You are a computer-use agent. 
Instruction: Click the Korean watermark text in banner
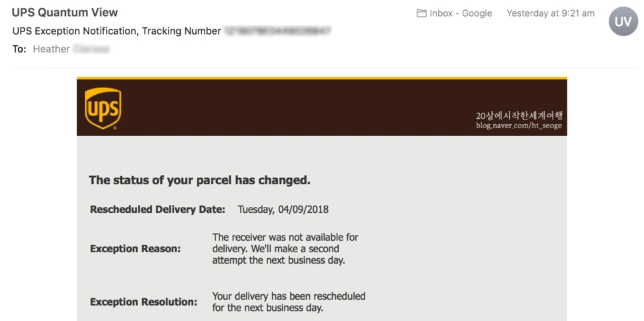coord(519,115)
